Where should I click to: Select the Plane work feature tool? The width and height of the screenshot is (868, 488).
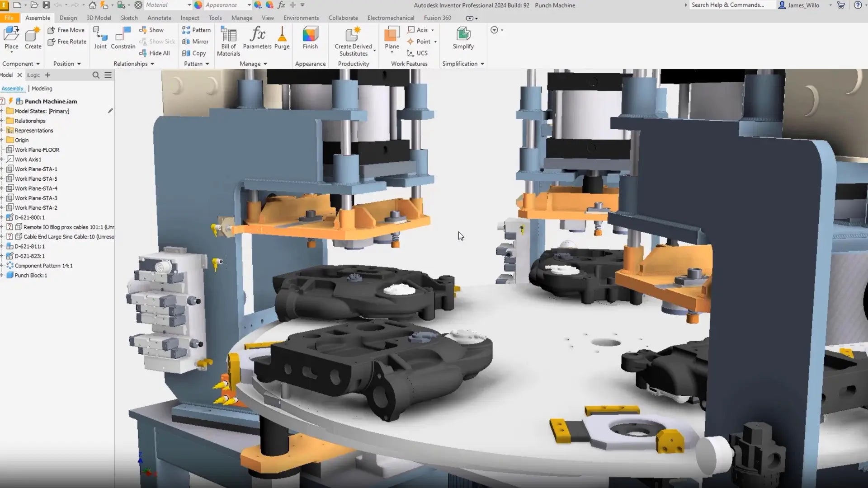click(x=392, y=35)
